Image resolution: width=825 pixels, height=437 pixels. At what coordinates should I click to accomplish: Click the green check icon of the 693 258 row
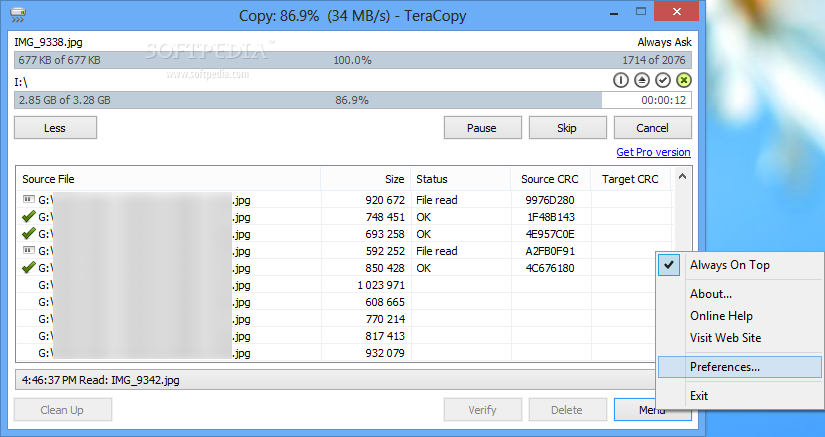pyautogui.click(x=28, y=233)
